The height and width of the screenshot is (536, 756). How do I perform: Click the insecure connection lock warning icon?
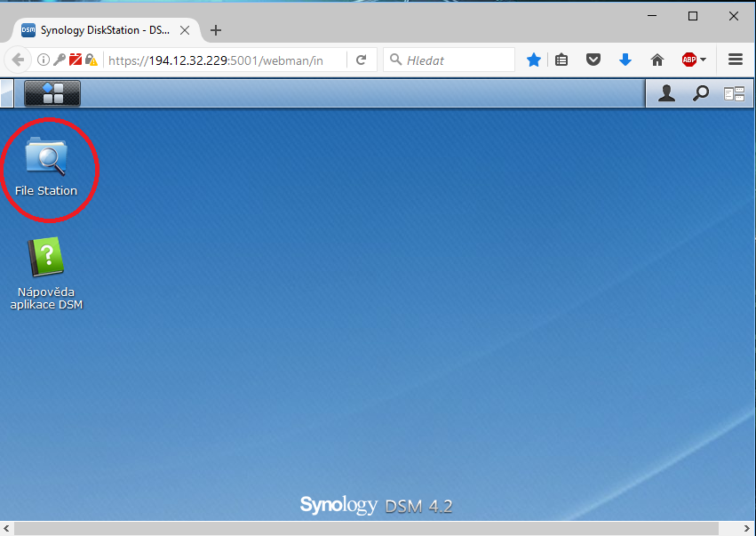coord(92,60)
